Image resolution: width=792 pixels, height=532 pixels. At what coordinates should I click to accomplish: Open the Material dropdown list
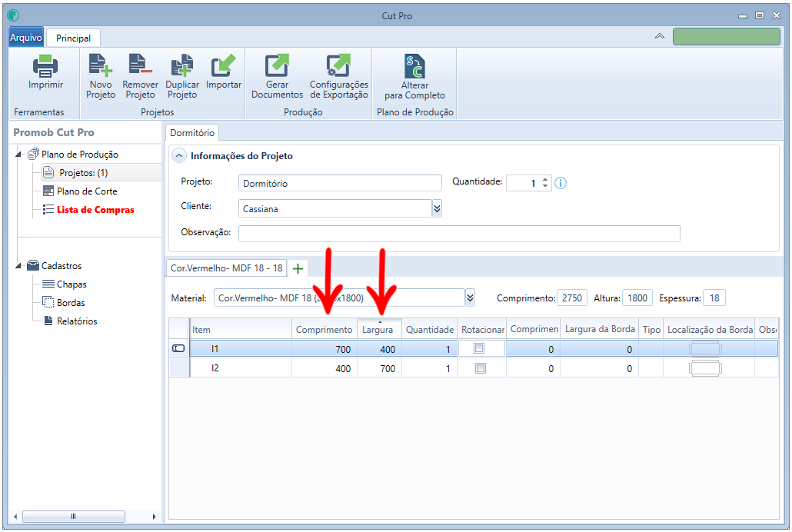(x=470, y=298)
